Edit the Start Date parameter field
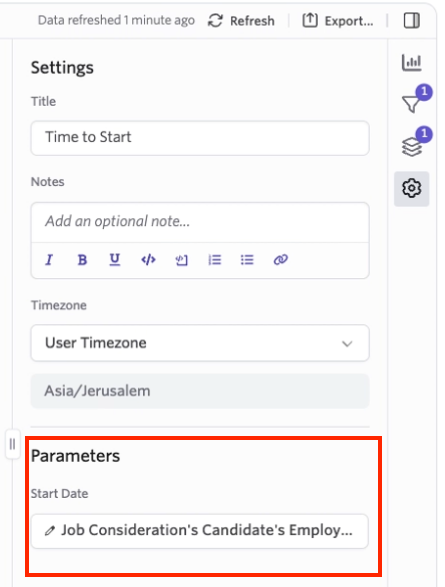The image size is (445, 587). (x=199, y=531)
